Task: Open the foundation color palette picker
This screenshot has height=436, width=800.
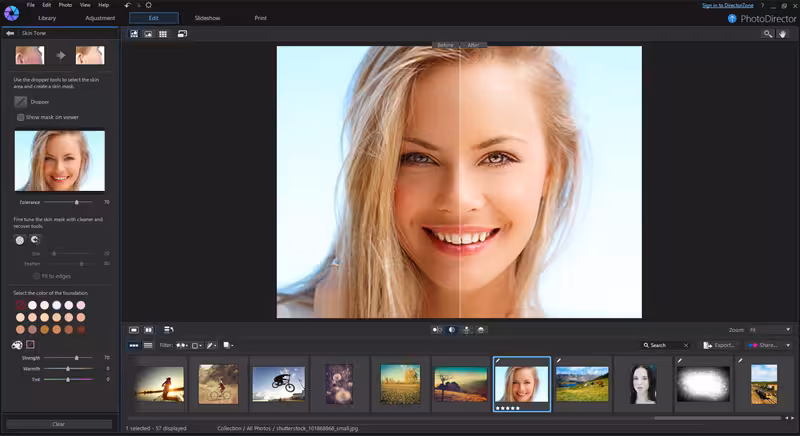Action: tap(17, 345)
